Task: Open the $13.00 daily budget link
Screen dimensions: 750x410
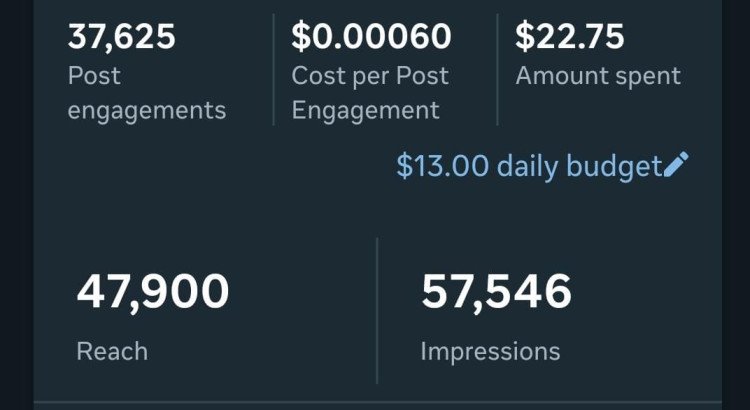Action: coord(542,166)
